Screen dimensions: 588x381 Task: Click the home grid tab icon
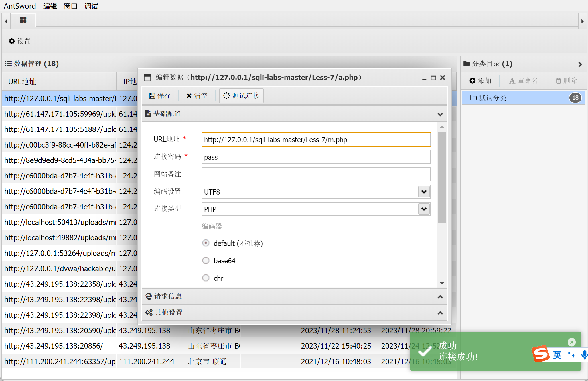click(x=23, y=20)
